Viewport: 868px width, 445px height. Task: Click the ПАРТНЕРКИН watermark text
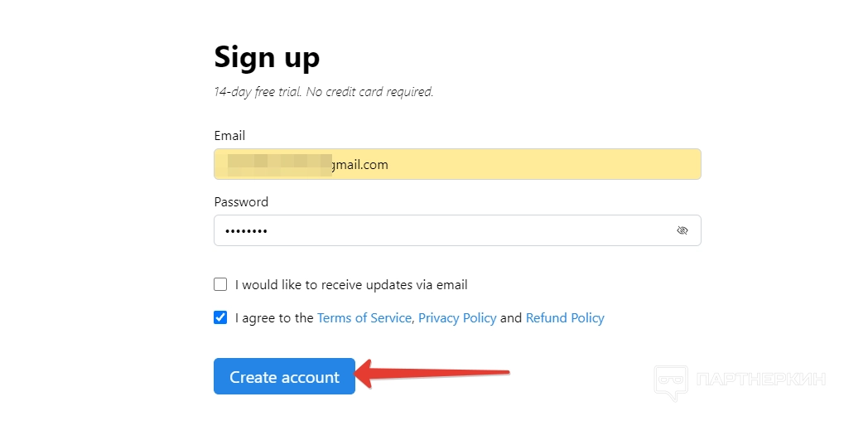pyautogui.click(x=762, y=380)
